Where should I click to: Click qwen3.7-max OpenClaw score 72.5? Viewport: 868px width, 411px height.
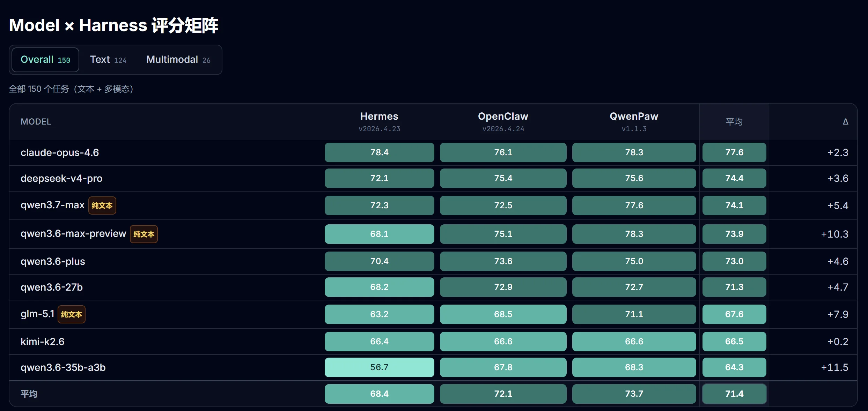tap(503, 205)
